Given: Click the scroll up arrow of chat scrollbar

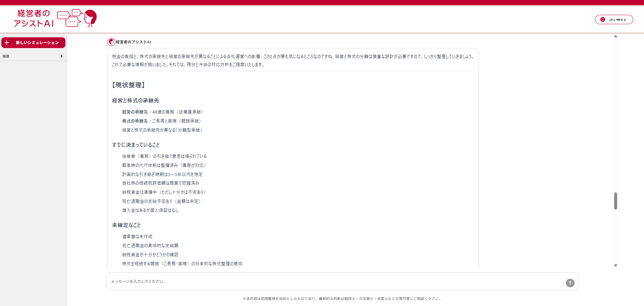Looking at the screenshot, I should click(615, 36).
